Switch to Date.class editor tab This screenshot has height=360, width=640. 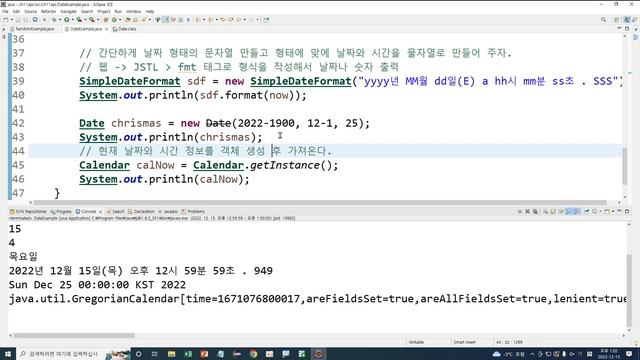124,29
